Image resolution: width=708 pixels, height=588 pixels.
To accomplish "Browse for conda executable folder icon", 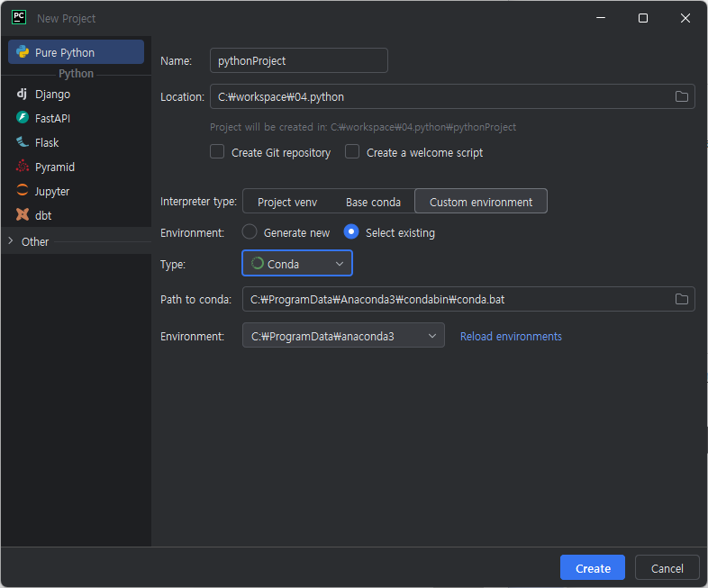I will click(681, 299).
